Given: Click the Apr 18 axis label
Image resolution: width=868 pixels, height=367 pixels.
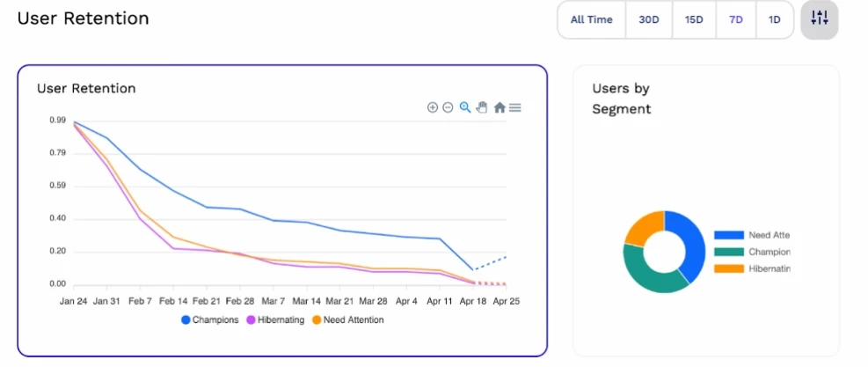Looking at the screenshot, I should coord(473,302).
